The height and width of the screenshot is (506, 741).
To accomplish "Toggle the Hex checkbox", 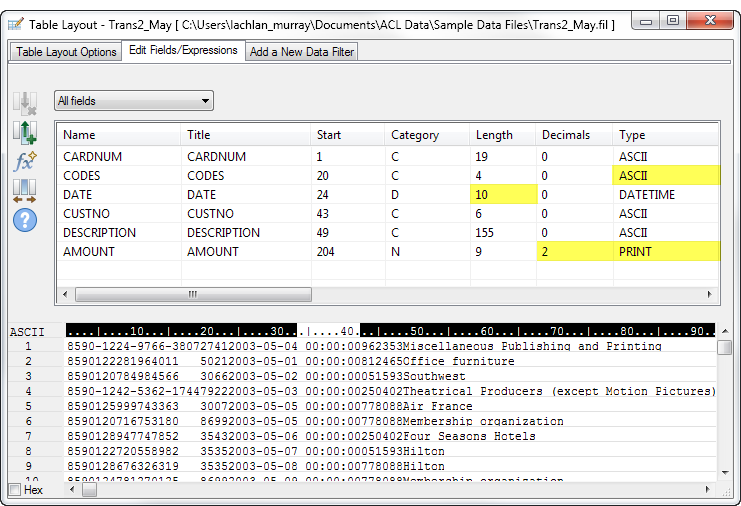I will click(x=14, y=490).
